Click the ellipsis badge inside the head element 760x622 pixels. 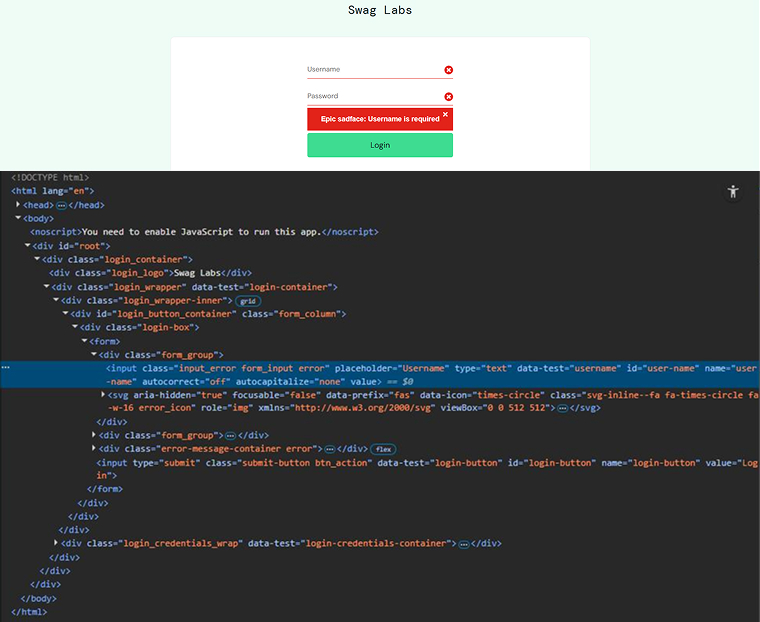[x=62, y=206]
